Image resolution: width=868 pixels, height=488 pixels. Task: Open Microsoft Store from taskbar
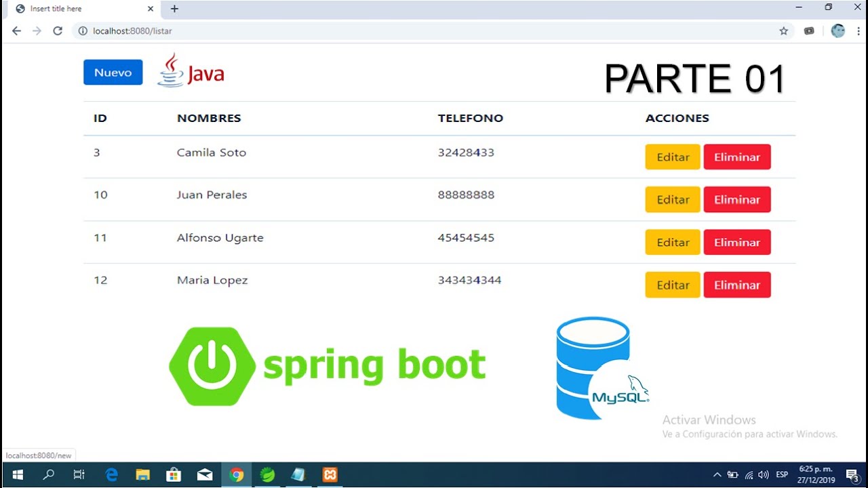tap(174, 474)
